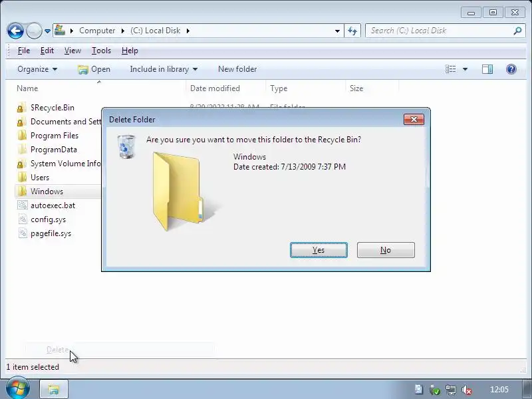Open recent pages dropdown beside navigation arrows
The image size is (532, 399).
47,31
